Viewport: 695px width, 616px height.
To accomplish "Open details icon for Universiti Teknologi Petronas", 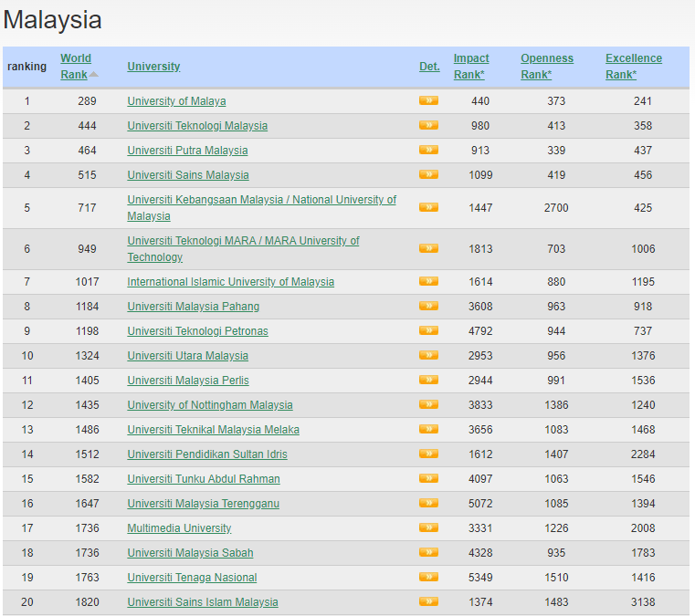I will (428, 330).
